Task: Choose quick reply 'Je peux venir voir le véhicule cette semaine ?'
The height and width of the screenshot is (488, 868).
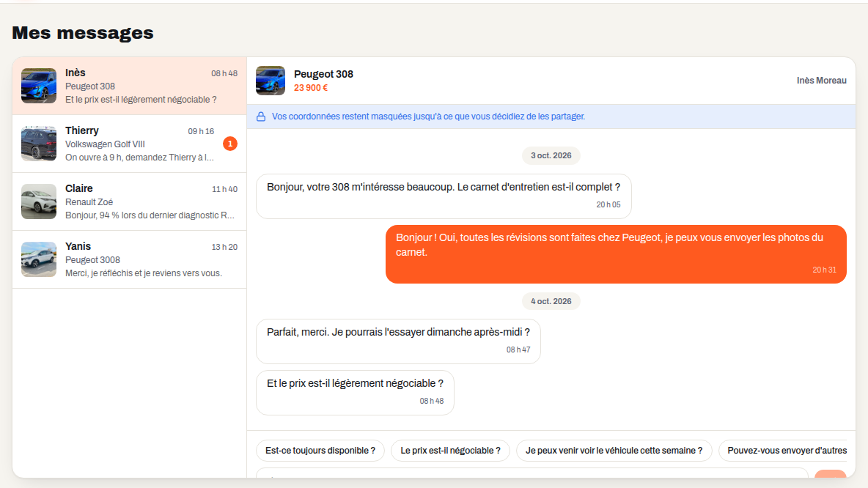Action: click(x=614, y=451)
